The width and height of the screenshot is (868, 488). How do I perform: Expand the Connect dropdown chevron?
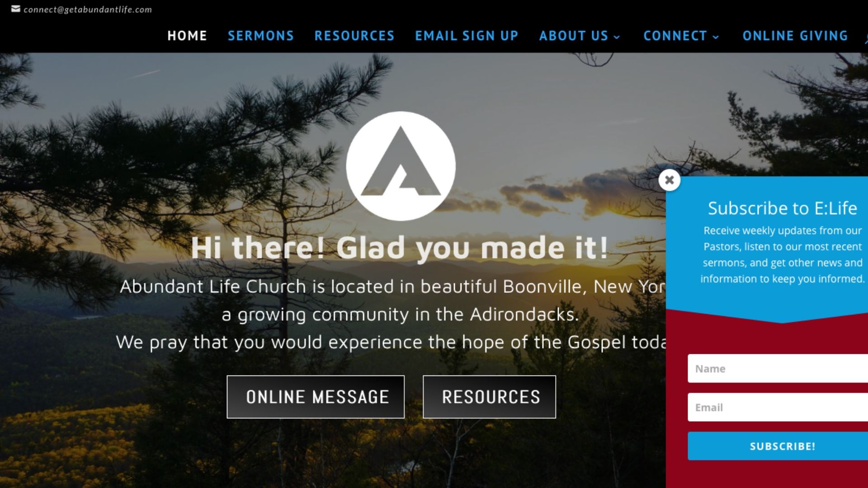pos(716,37)
